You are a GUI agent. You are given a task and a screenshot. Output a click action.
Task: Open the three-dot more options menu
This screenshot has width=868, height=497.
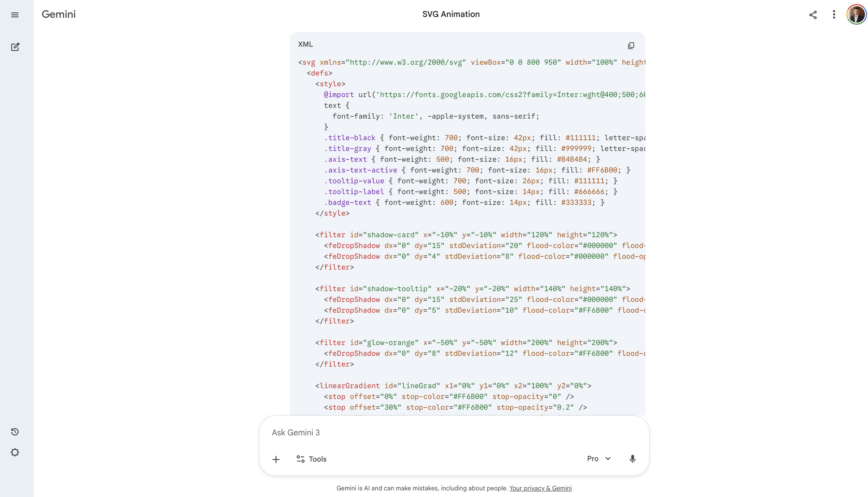[x=834, y=14]
